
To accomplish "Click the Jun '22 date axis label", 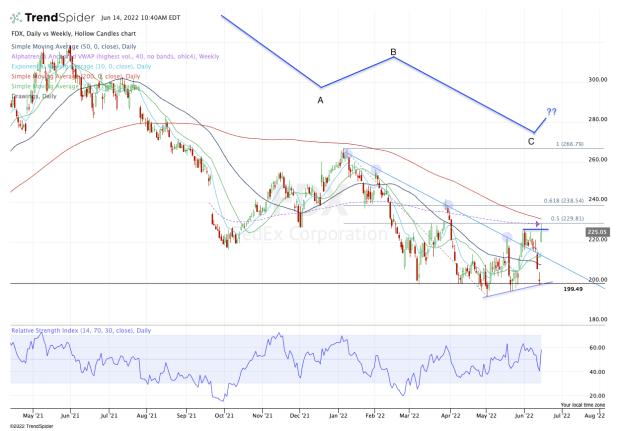I will [x=524, y=416].
